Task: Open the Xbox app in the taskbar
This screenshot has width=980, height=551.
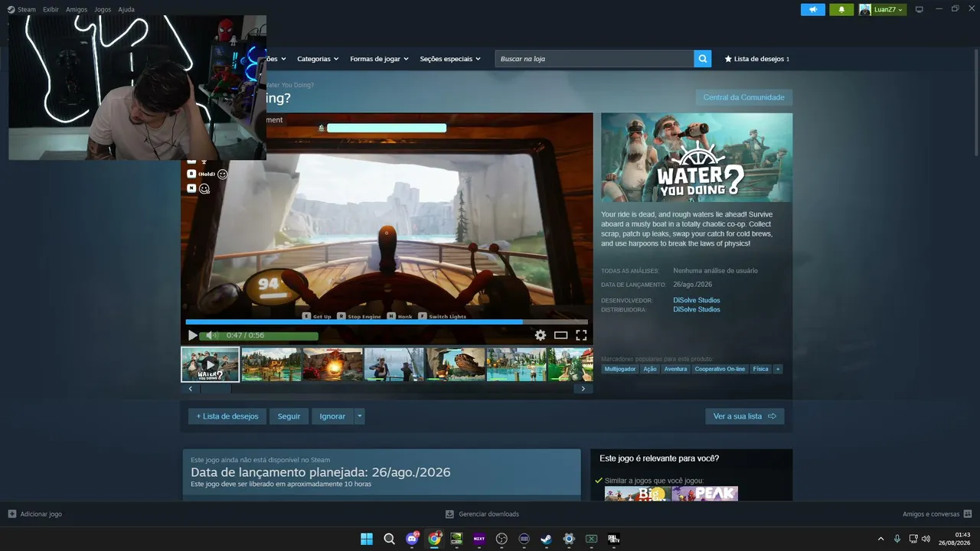Action: tap(591, 539)
